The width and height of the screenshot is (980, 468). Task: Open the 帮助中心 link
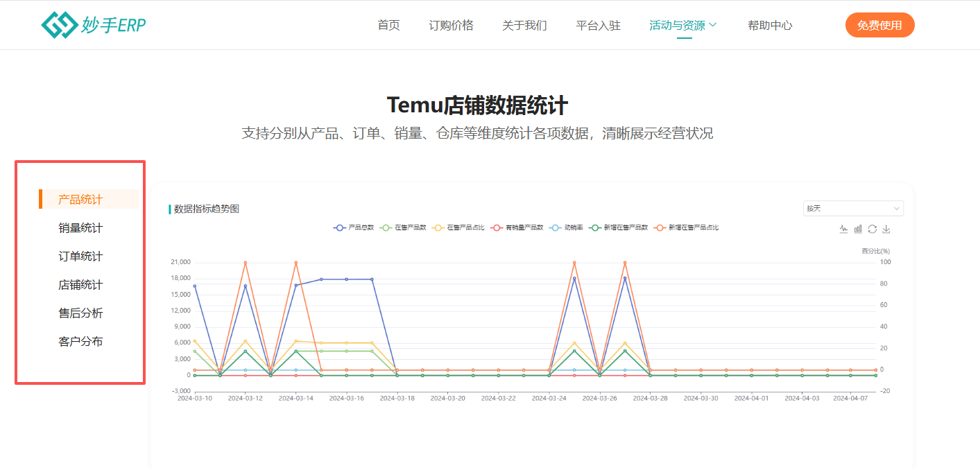[770, 26]
